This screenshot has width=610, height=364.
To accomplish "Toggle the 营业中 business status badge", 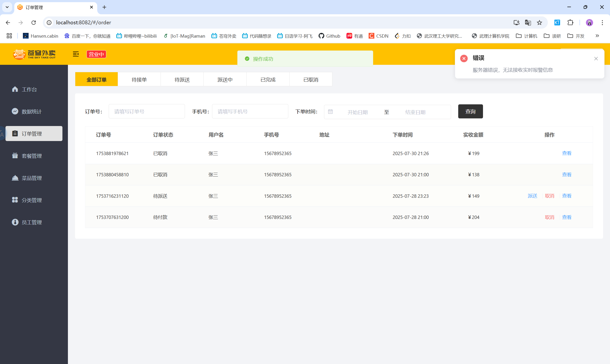I will point(96,54).
